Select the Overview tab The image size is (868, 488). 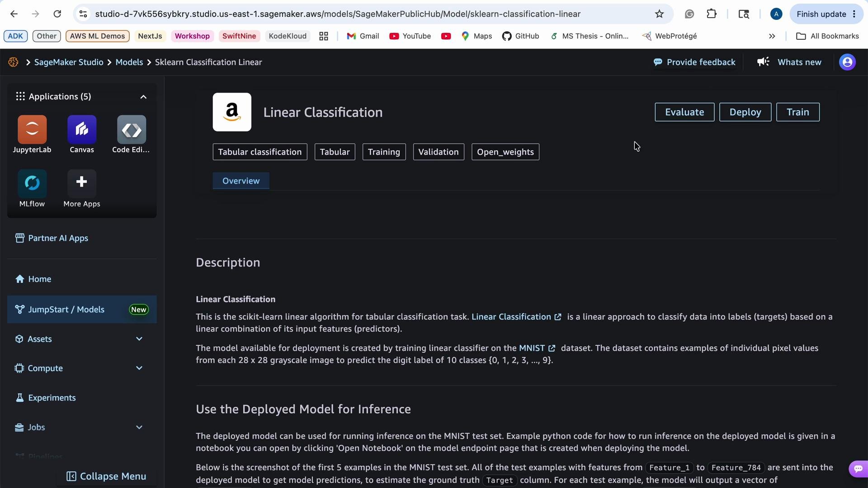point(241,181)
